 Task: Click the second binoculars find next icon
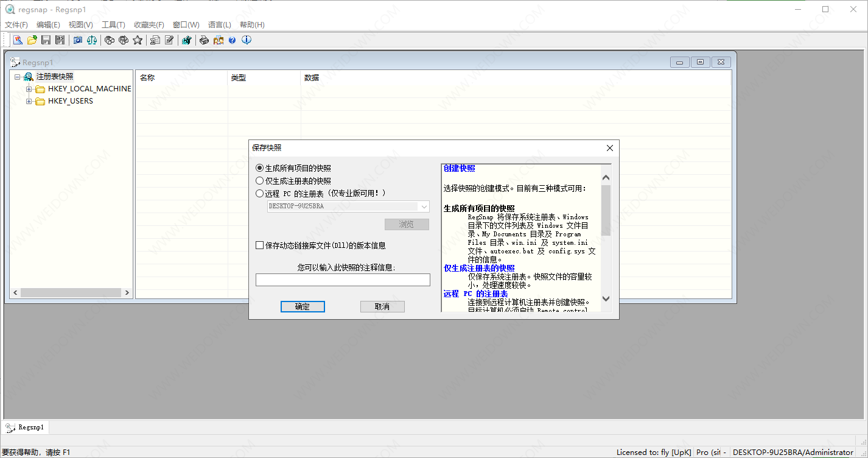(124, 40)
